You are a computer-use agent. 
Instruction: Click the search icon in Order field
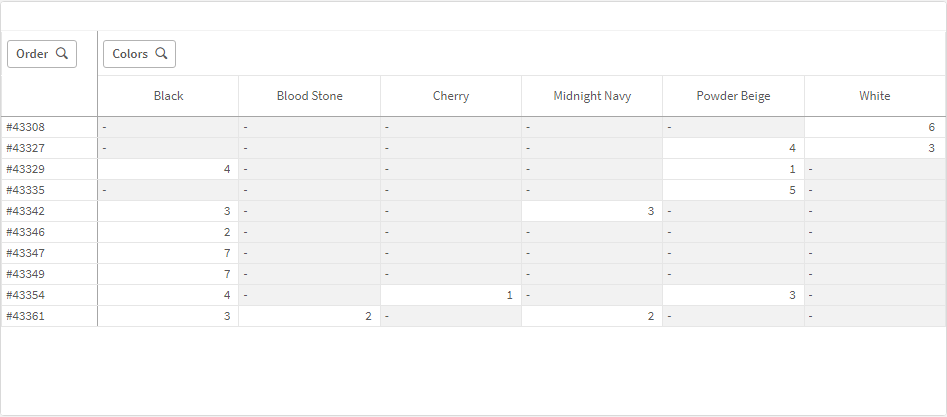tap(62, 54)
